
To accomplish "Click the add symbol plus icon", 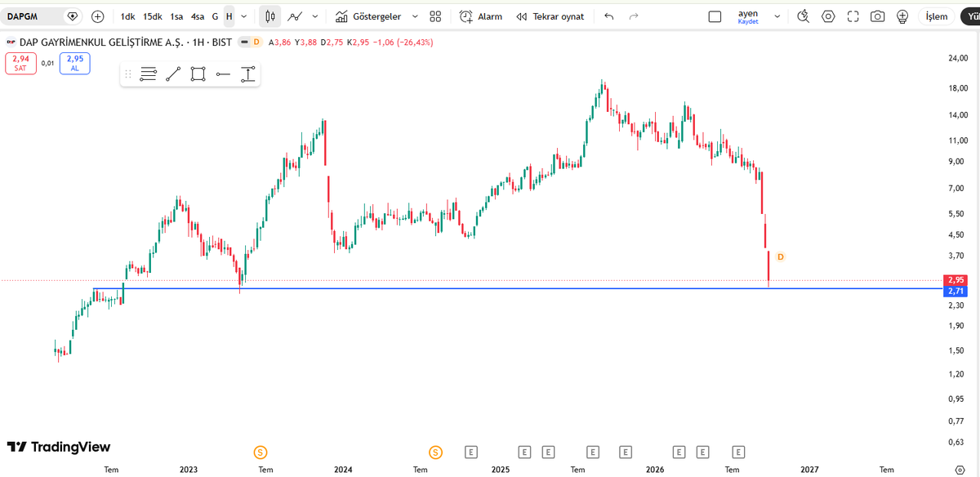I will pos(98,16).
